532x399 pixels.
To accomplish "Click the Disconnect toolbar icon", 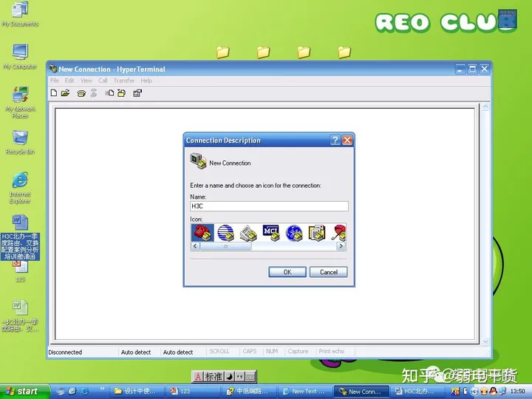I will click(x=93, y=93).
